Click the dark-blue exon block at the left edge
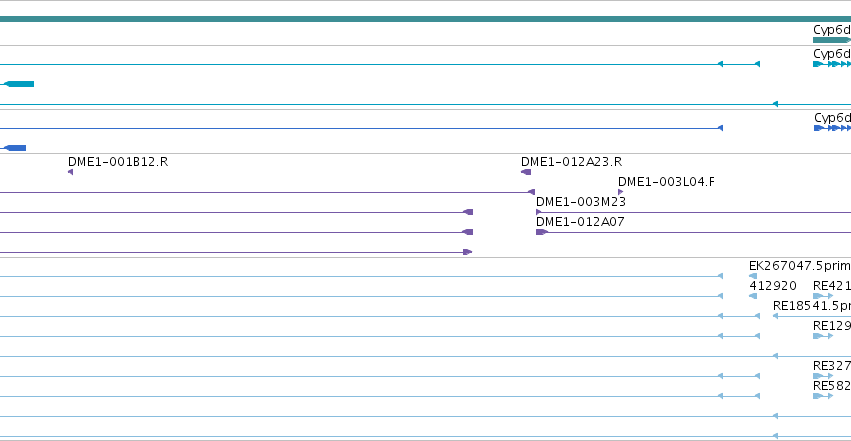The image size is (851, 441). (15, 148)
